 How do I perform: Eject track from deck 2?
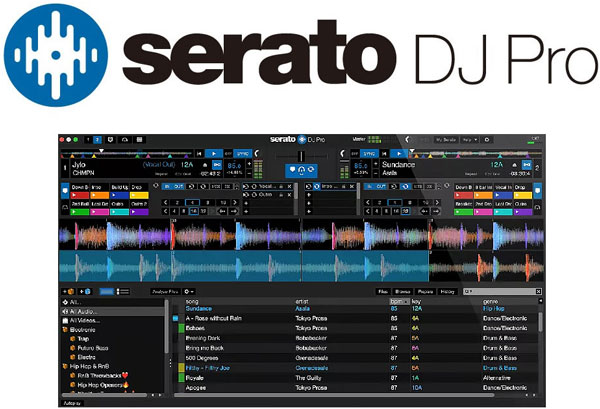click(x=515, y=165)
